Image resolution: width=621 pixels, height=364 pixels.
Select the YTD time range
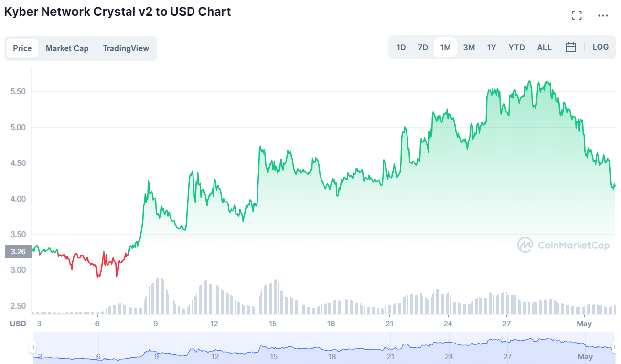[x=516, y=47]
